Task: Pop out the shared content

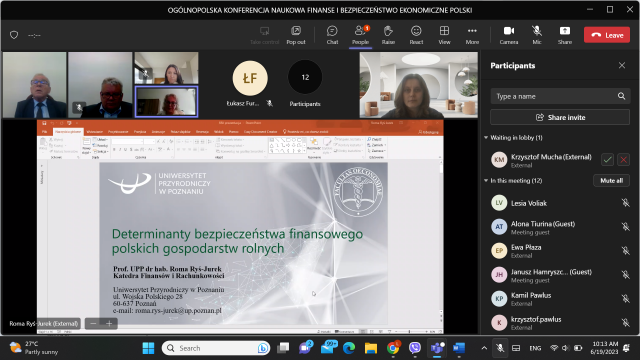Action: click(x=296, y=35)
